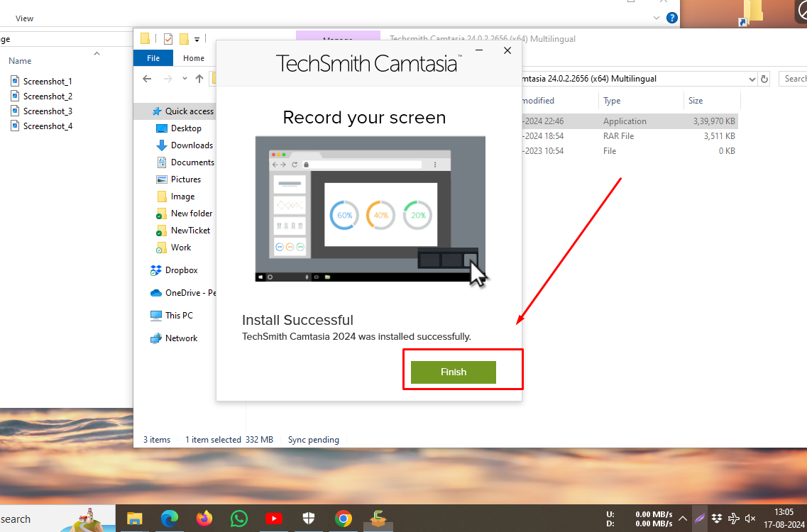Click New folder icon in quick access toolbar
Viewport: 807px width, 532px height.
click(184, 38)
